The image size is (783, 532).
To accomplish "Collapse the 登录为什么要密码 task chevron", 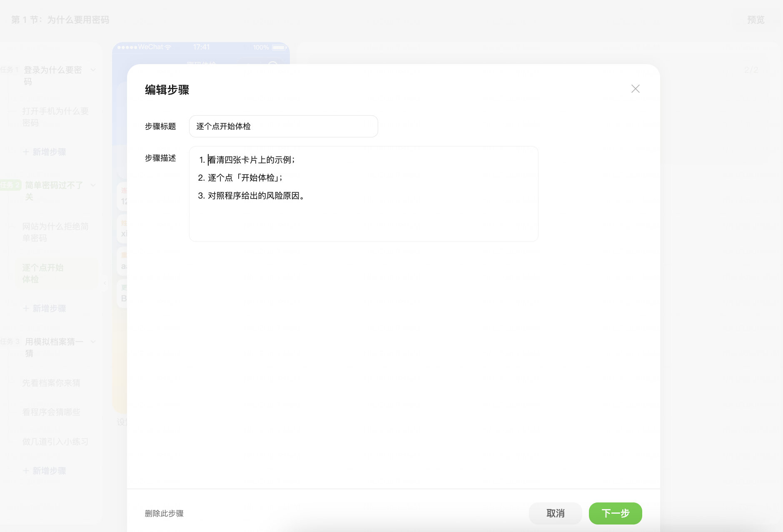I will coord(93,70).
